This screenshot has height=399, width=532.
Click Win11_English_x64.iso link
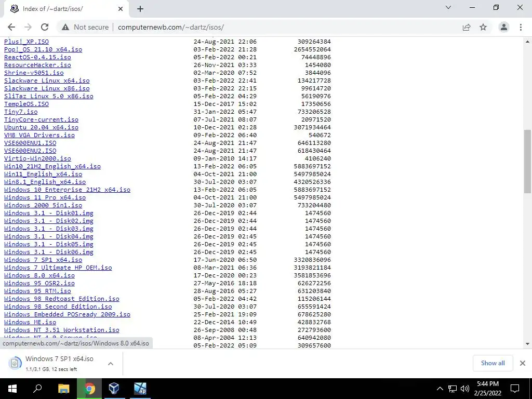43,174
